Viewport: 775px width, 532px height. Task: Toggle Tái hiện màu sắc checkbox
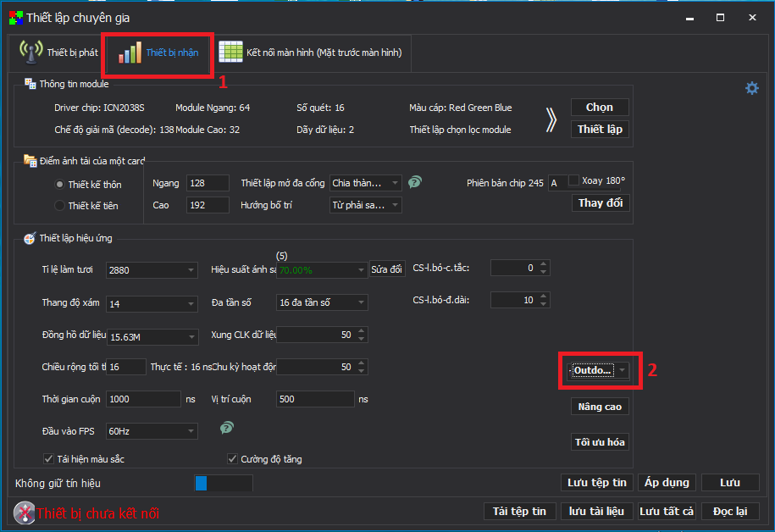tap(48, 459)
